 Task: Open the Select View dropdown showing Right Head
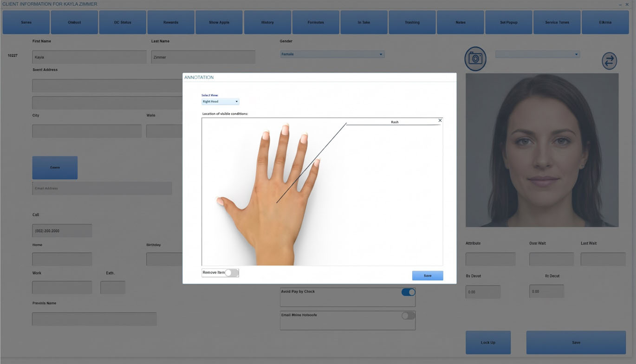pos(220,102)
